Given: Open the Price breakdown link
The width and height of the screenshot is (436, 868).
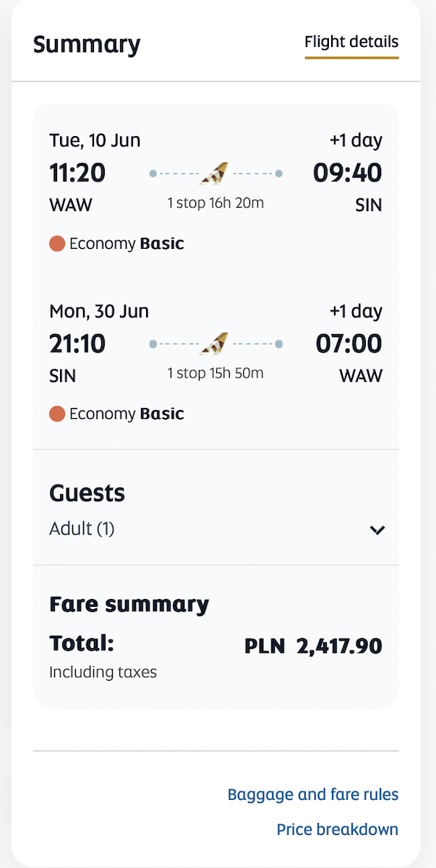Looking at the screenshot, I should [338, 830].
